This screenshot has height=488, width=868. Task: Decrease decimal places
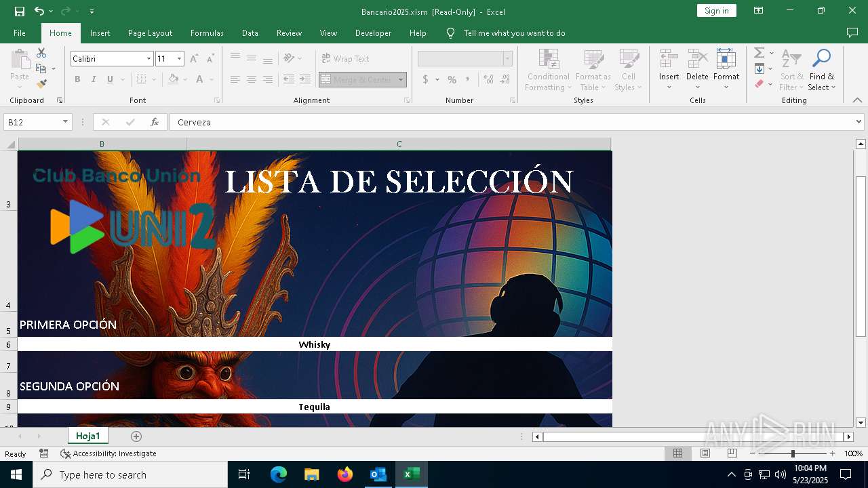[x=505, y=79]
